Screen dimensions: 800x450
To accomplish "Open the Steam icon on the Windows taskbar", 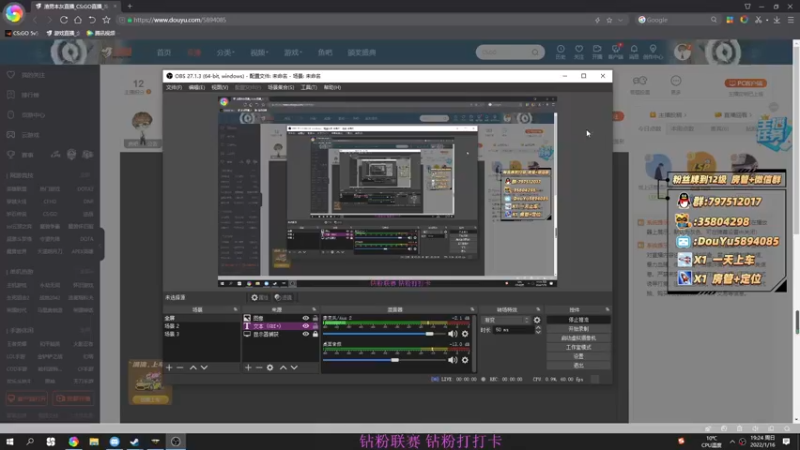I will [135, 441].
